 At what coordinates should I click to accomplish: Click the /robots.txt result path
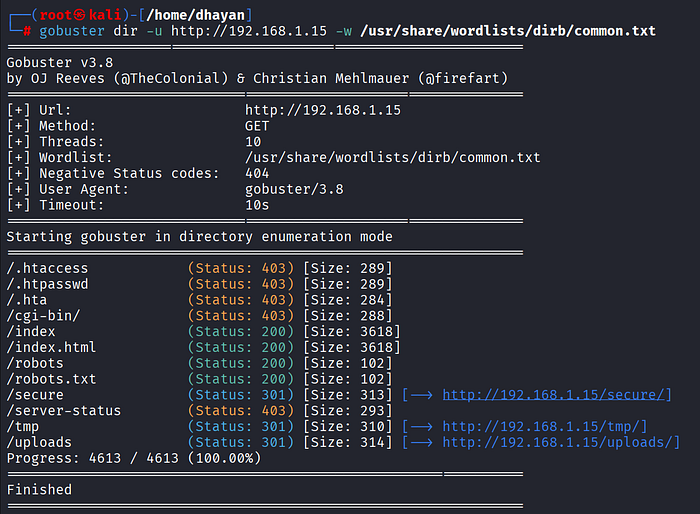51,379
